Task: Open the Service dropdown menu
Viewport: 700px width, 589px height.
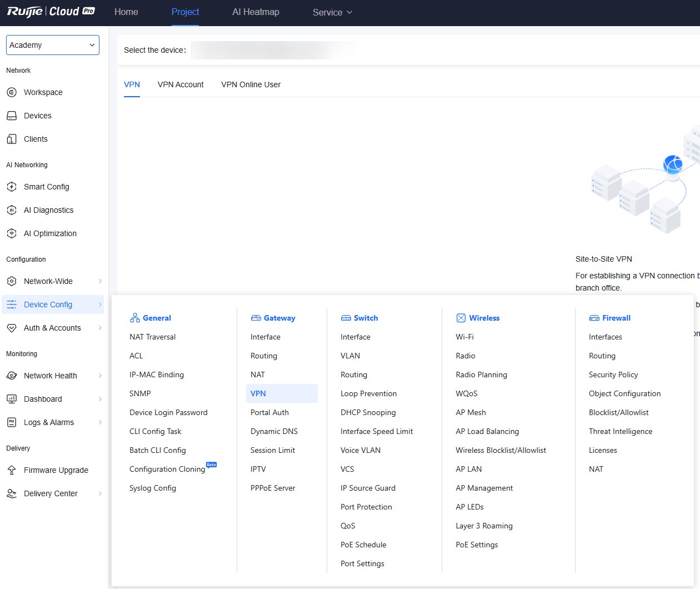Action: click(332, 12)
